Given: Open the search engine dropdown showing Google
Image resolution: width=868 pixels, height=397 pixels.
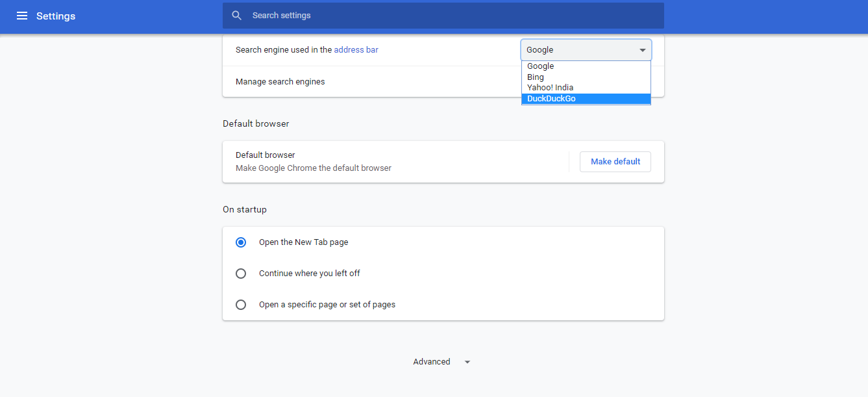Looking at the screenshot, I should click(x=586, y=50).
